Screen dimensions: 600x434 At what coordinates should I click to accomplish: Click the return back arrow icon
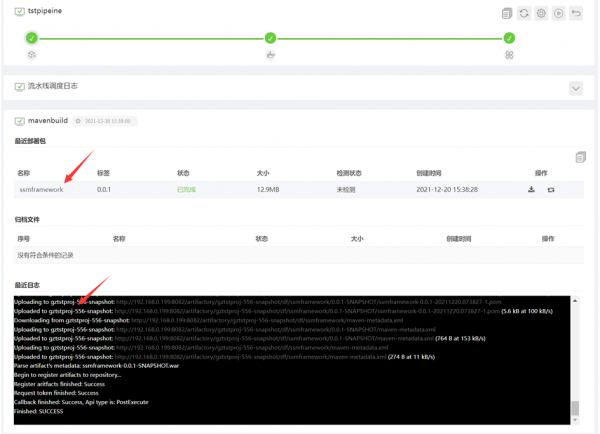click(x=576, y=13)
